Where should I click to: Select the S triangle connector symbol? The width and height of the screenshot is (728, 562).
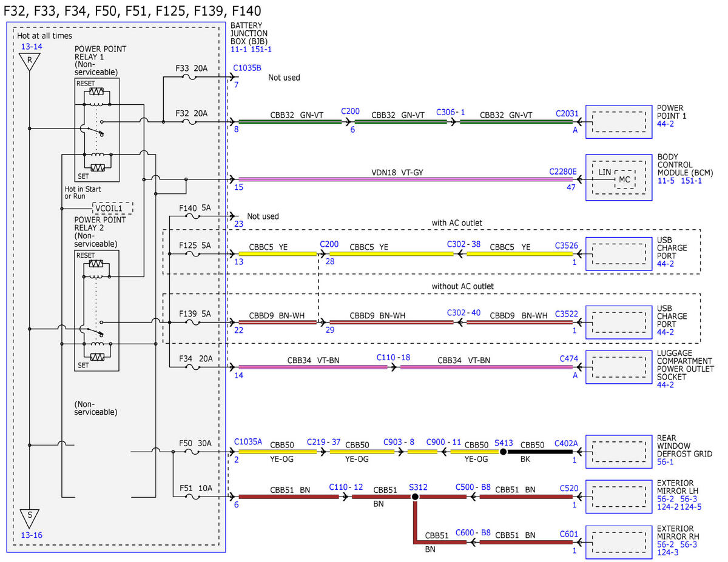(29, 518)
